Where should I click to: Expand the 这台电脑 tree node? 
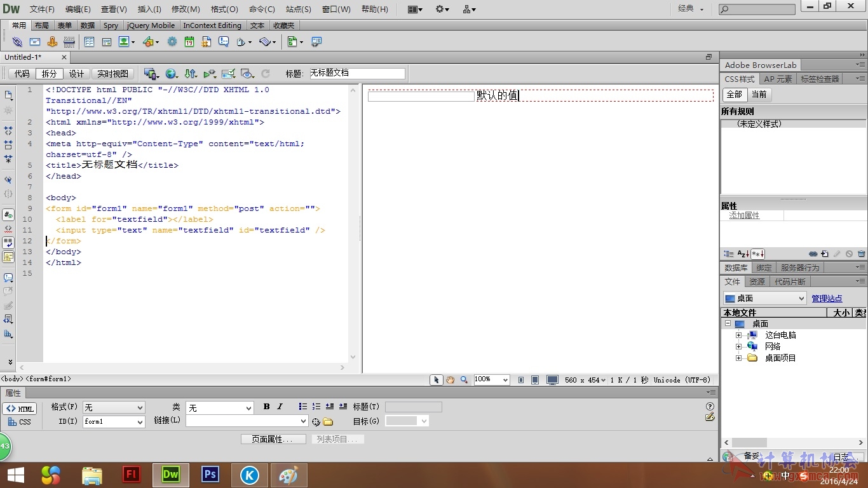(x=738, y=335)
